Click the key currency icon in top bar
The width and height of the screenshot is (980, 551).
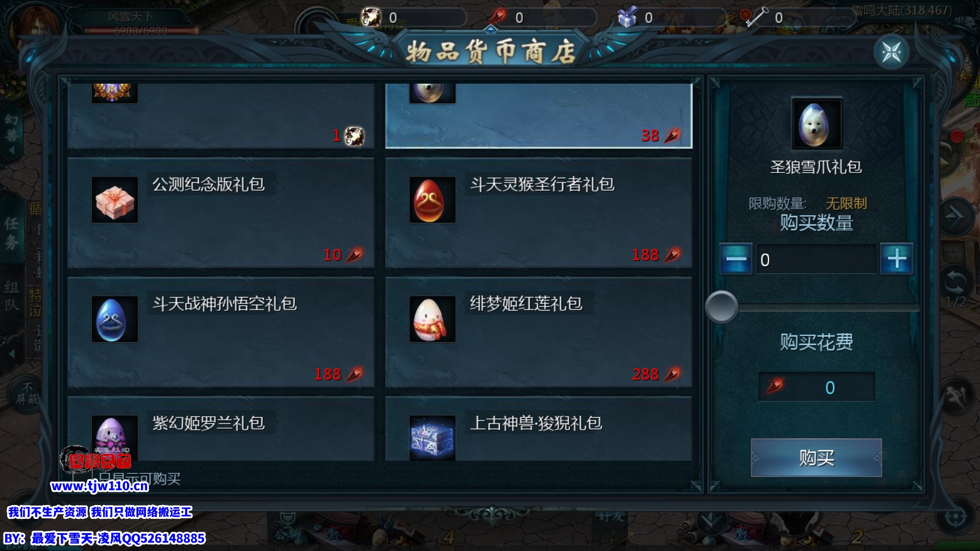point(756,17)
